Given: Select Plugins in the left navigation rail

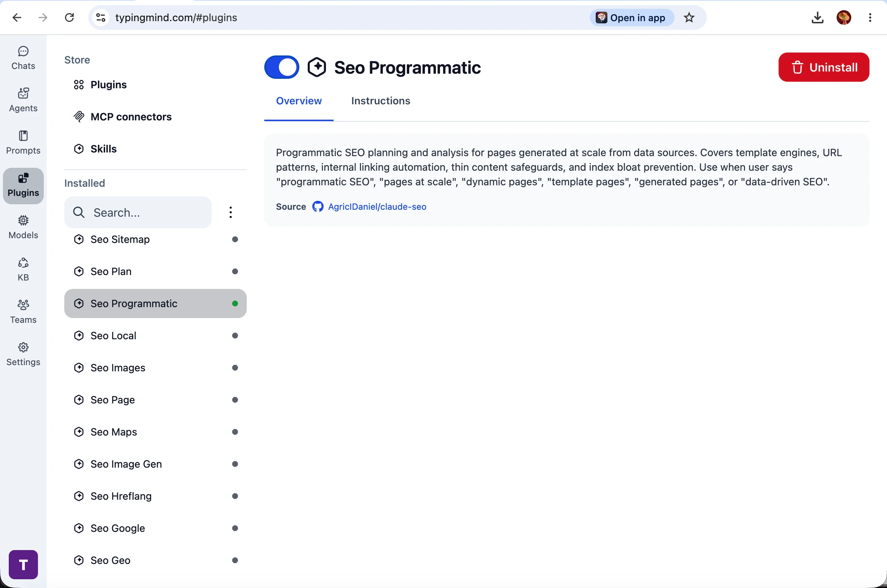Looking at the screenshot, I should click(x=23, y=186).
